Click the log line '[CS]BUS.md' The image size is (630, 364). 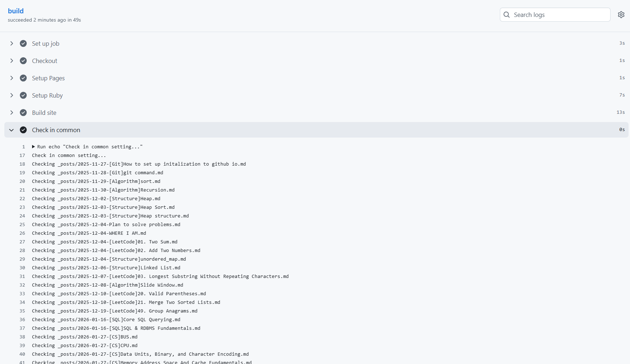tap(85, 337)
